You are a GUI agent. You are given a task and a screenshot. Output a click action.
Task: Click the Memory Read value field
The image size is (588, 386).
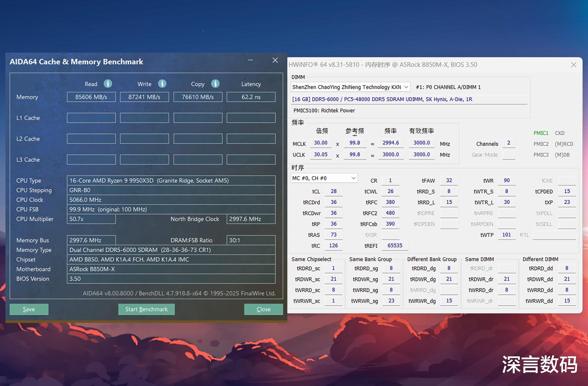point(91,97)
